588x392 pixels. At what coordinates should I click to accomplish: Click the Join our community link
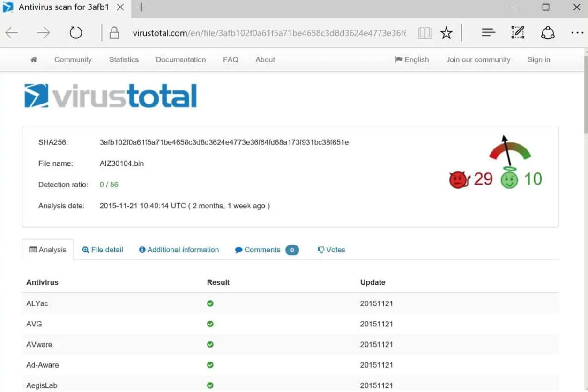(x=478, y=60)
